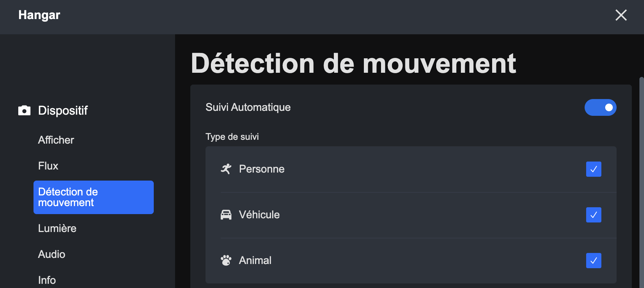Click the vertical scrollbar on the right
This screenshot has width=644, height=288.
click(x=641, y=171)
